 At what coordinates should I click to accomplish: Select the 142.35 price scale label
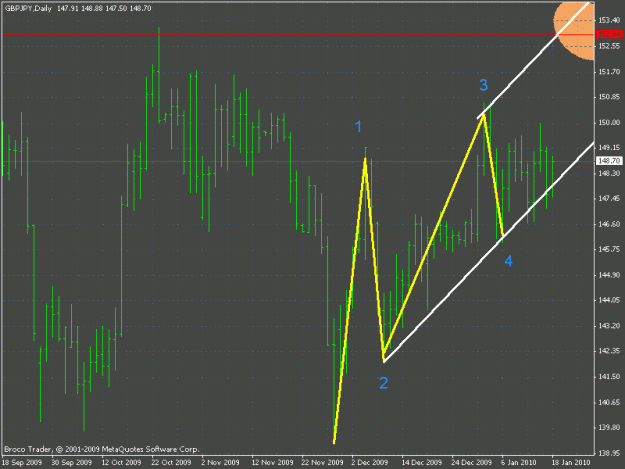[x=609, y=351]
